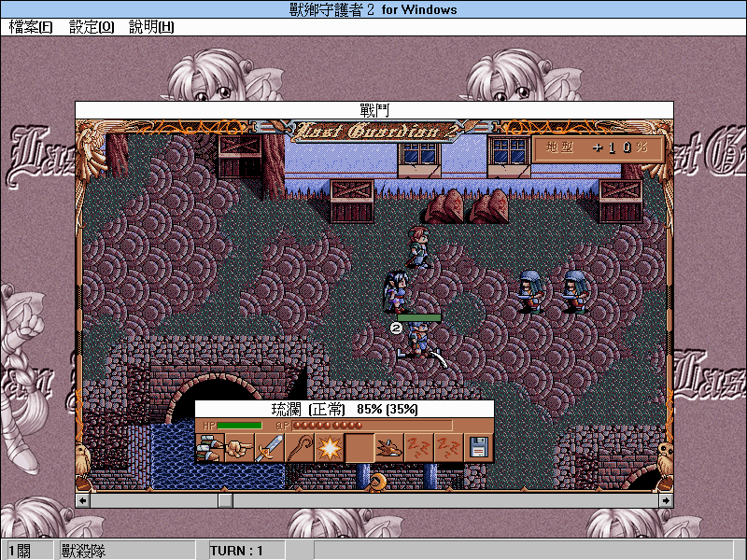747x560 pixels.
Task: Select the boots move command icon
Action: pyautogui.click(x=209, y=448)
